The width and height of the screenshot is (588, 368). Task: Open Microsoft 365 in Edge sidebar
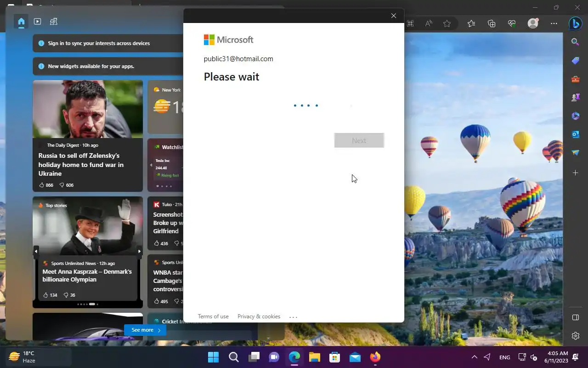[575, 116]
